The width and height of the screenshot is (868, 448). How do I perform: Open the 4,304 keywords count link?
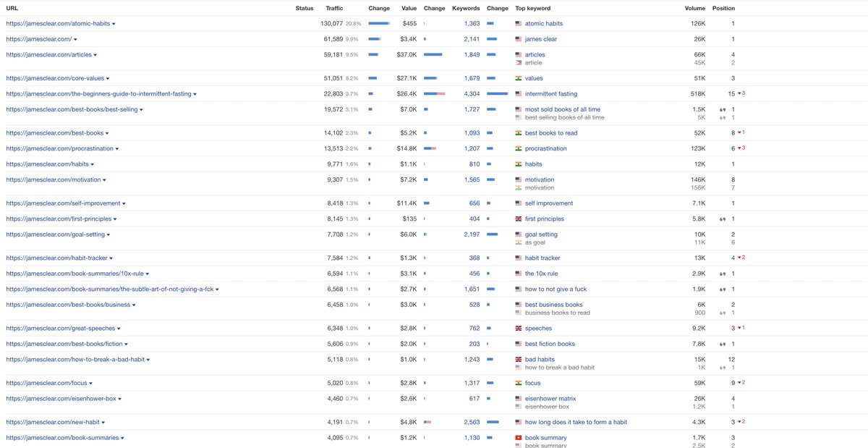472,94
